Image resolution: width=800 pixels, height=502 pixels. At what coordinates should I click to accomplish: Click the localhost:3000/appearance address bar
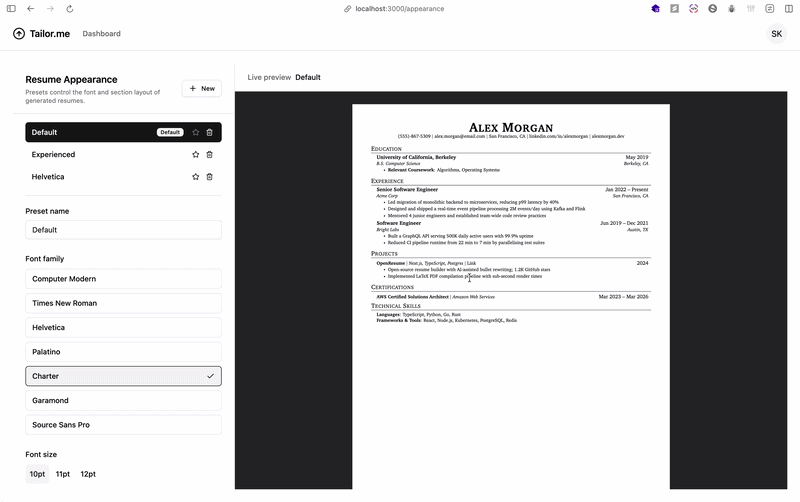point(399,9)
